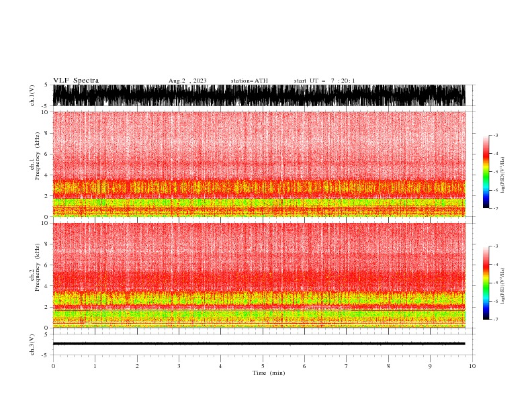Click time axis tick label '10'
The width and height of the screenshot is (532, 411).
point(472,366)
